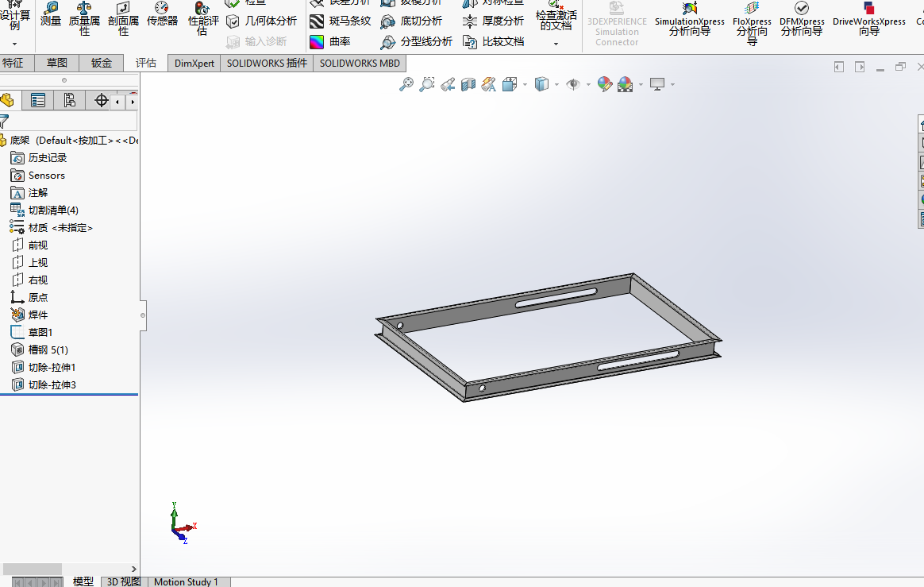Open the 检查激活的文档 dropdown arrow

coord(556,44)
